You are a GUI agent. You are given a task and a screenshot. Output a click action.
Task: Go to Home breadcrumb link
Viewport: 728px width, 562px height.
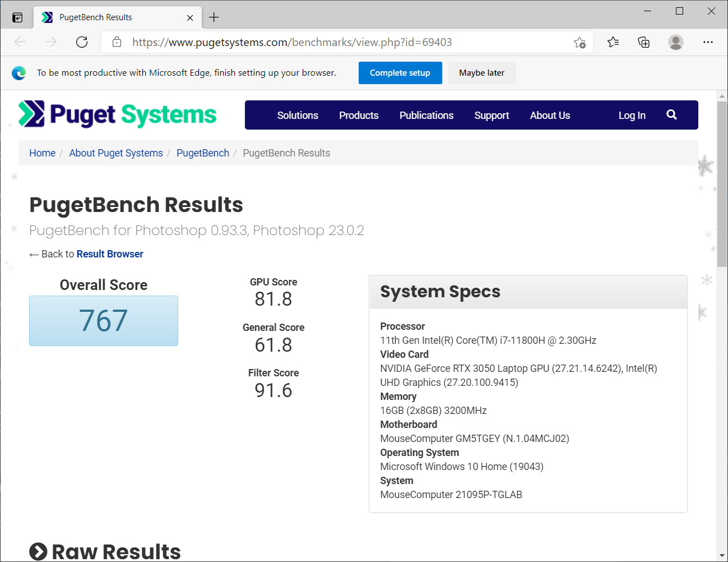[x=42, y=153]
